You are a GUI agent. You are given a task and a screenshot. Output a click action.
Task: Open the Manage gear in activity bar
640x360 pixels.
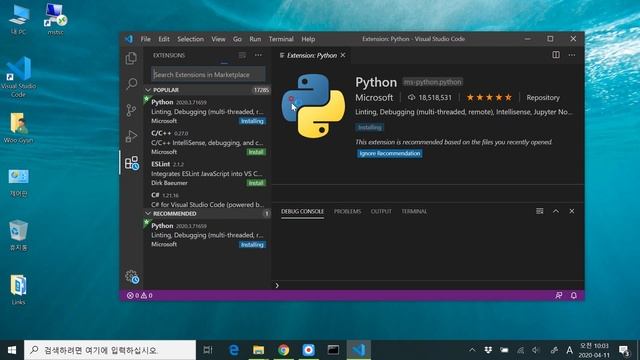tap(132, 277)
